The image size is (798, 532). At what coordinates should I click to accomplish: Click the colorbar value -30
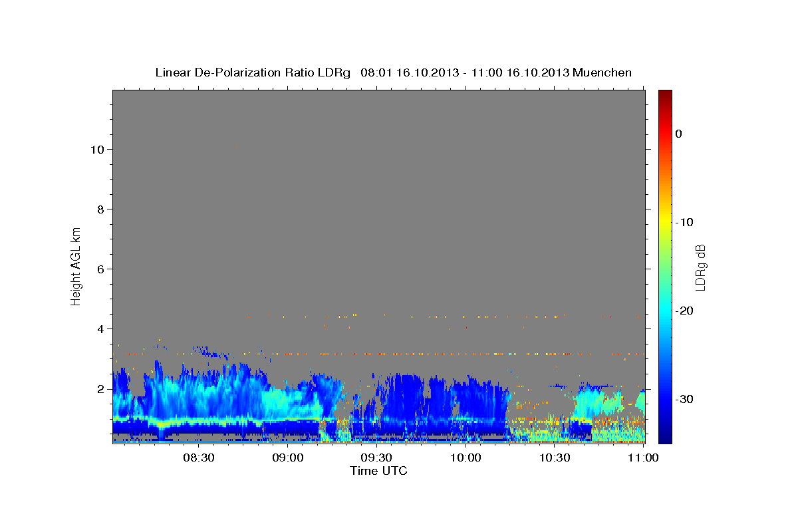pos(684,399)
